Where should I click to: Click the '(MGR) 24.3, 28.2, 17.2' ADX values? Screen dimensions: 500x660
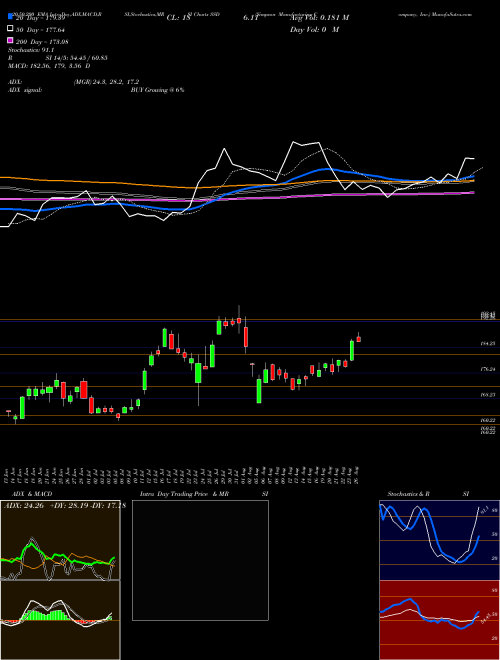tap(106, 82)
